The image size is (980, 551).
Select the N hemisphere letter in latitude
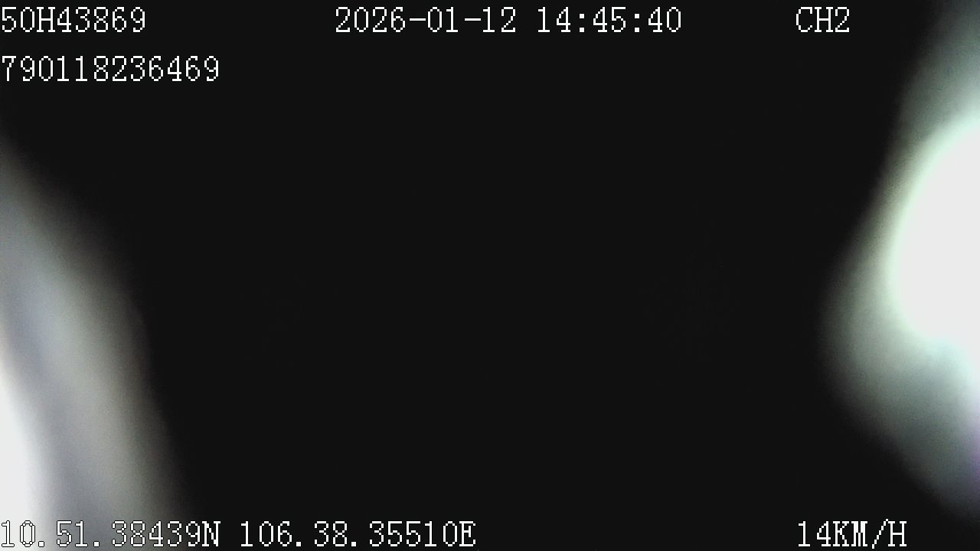pos(211,534)
